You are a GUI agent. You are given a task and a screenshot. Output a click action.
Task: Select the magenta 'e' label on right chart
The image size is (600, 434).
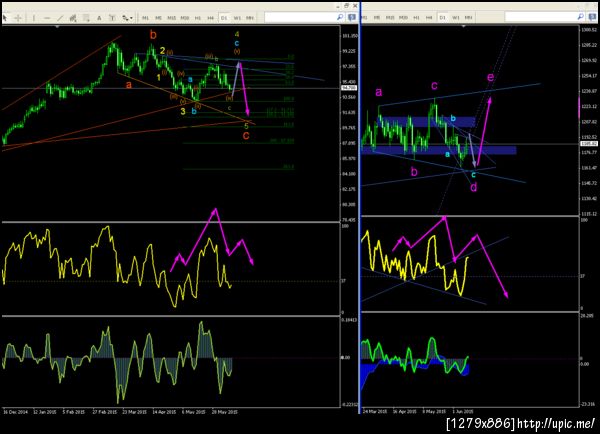coord(491,77)
